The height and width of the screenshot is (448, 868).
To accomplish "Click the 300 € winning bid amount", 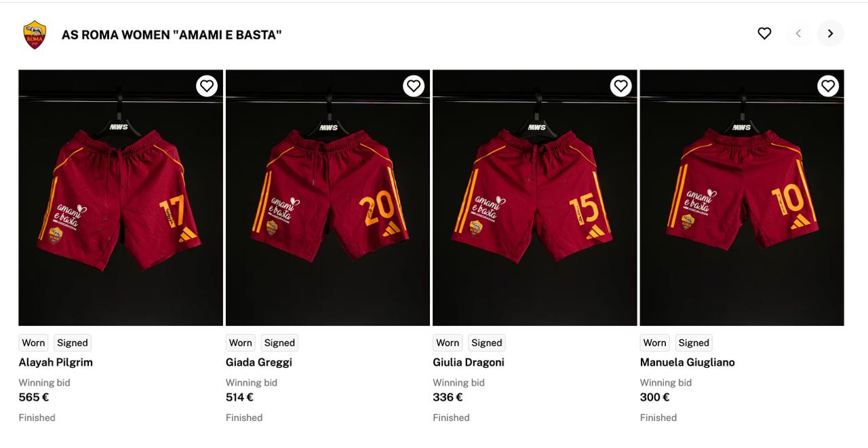I will 655,397.
